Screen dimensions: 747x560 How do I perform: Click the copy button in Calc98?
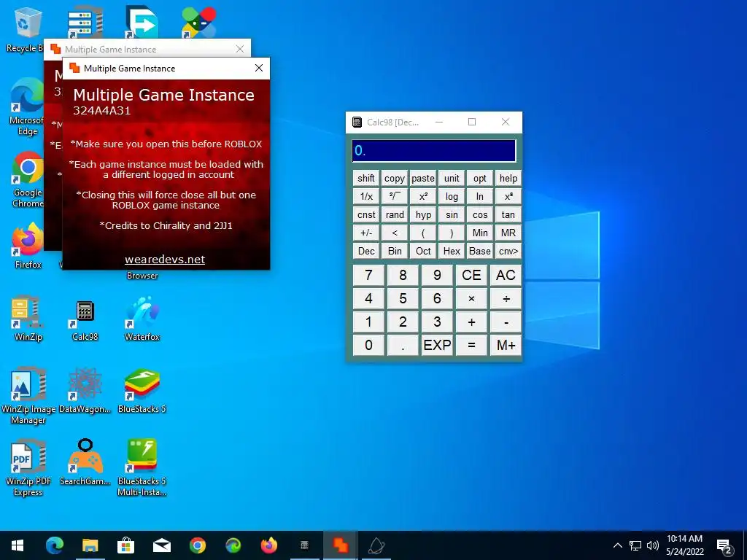(395, 178)
